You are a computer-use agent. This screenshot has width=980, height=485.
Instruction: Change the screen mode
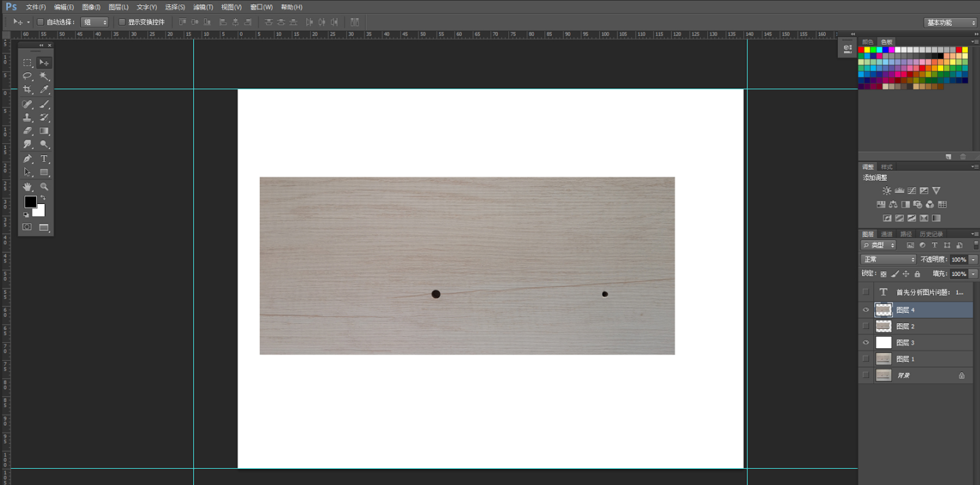pos(44,227)
